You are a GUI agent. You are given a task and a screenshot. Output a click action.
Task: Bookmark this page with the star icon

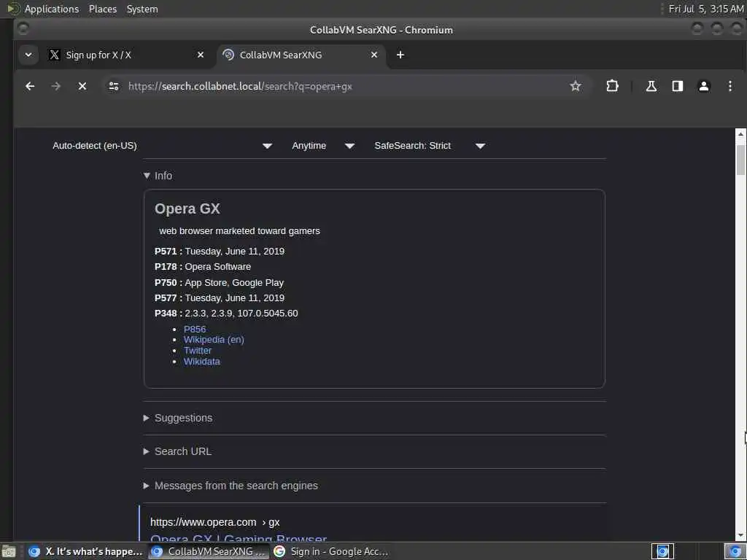pos(576,86)
